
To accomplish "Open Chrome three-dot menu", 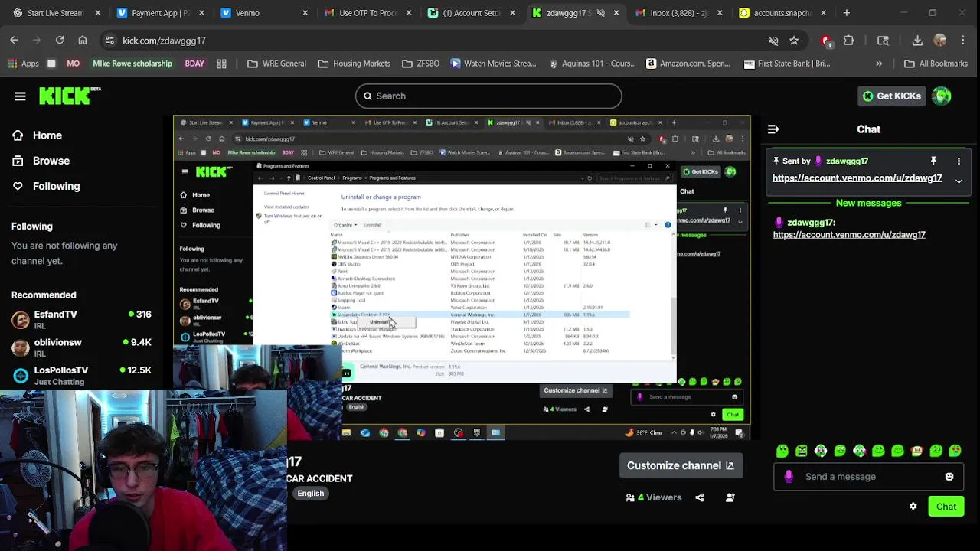I will [963, 41].
